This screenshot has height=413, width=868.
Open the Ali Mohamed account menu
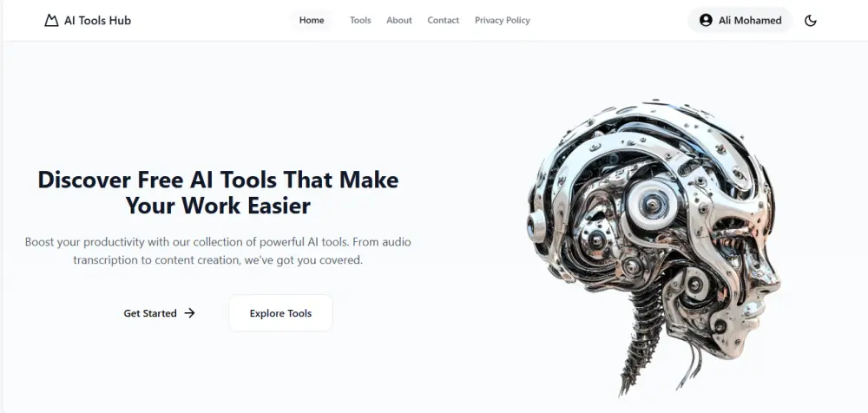[740, 21]
